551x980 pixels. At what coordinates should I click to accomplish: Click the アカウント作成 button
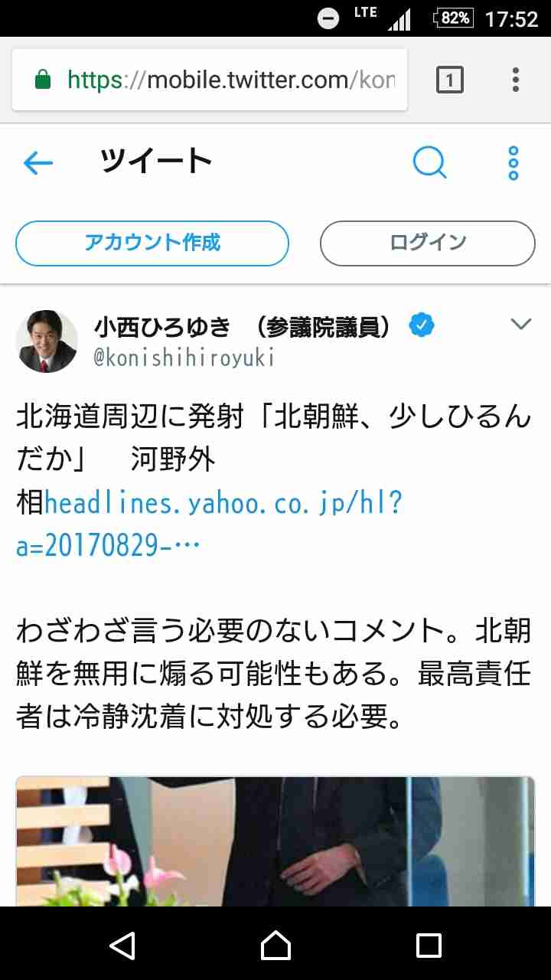point(152,243)
